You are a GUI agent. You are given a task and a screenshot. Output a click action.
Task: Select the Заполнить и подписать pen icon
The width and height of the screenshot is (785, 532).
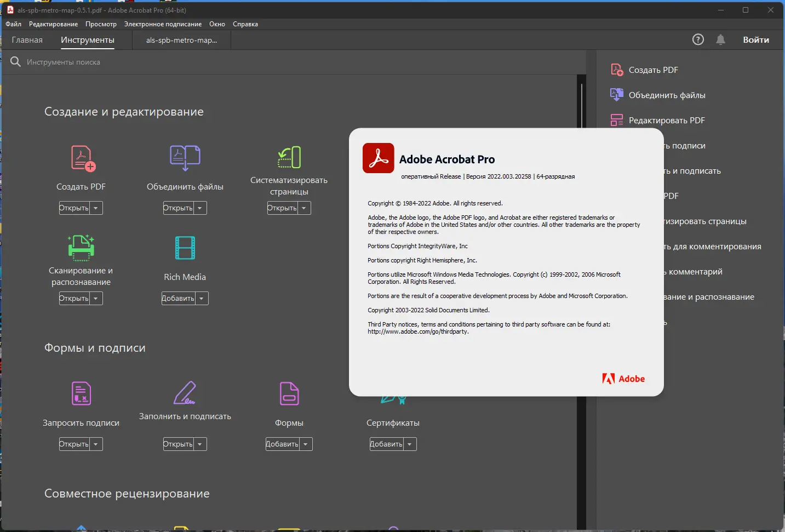point(185,393)
